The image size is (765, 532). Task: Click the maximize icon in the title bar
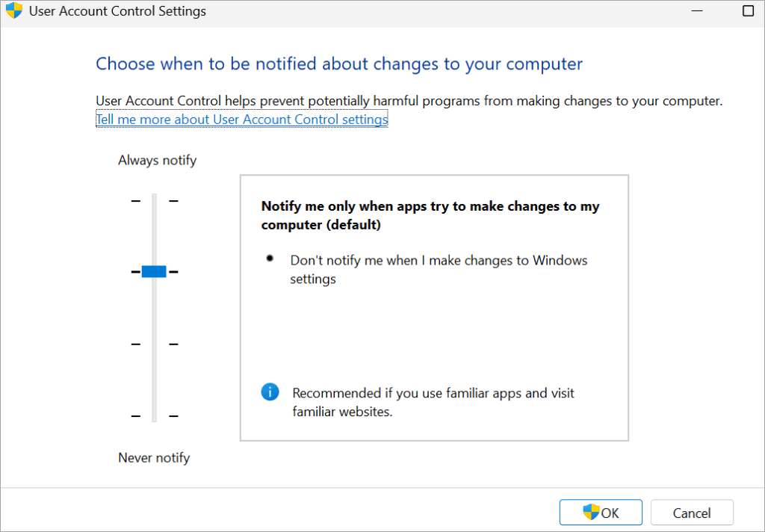pos(748,10)
